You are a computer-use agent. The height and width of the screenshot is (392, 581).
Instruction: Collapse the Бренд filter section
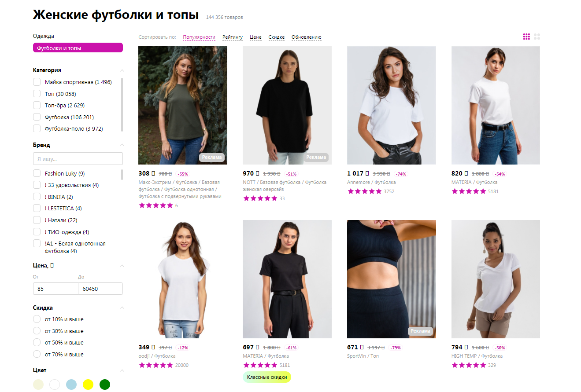click(x=122, y=145)
